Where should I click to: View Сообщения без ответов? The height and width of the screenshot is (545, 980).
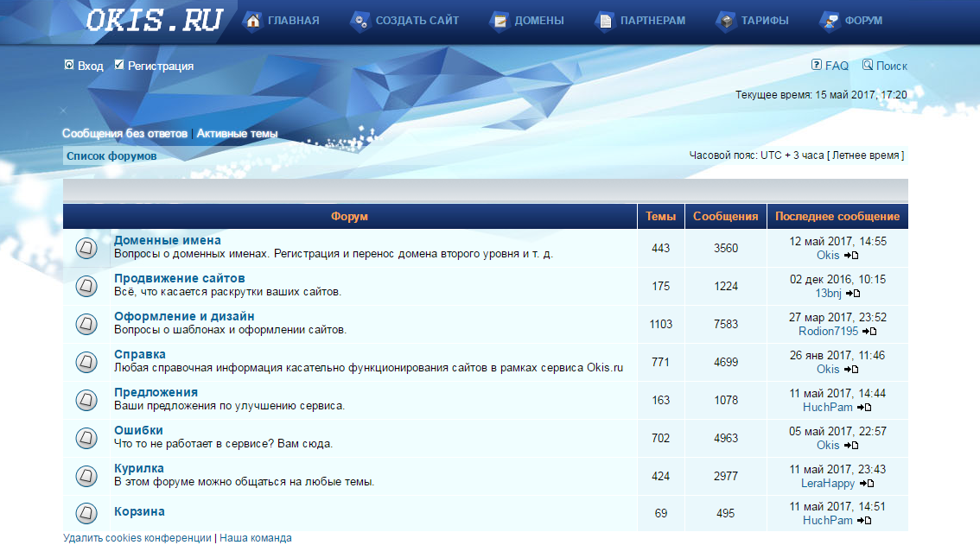coord(125,134)
